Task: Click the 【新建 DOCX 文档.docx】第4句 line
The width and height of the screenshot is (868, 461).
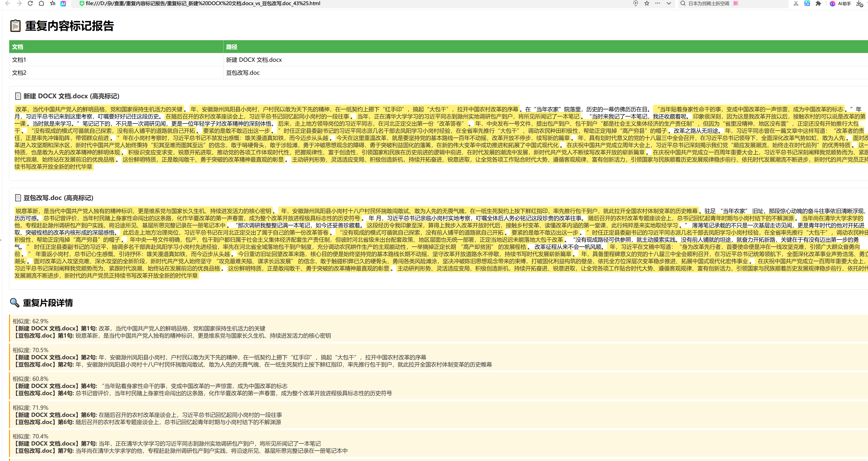Action: coord(150,386)
